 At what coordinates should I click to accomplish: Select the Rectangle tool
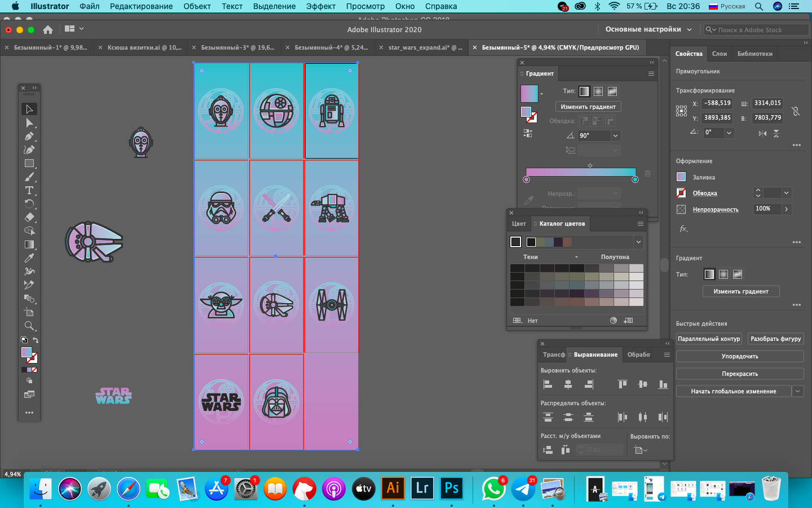click(x=29, y=163)
